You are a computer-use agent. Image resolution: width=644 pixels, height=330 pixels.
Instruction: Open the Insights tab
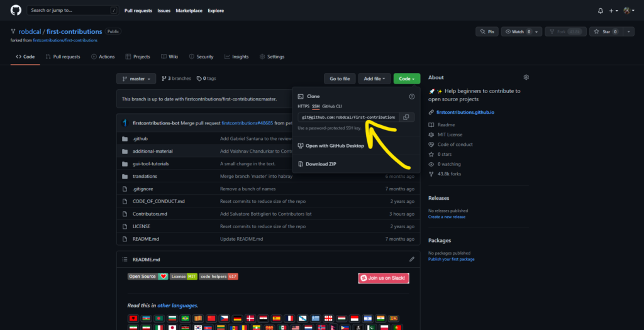[x=236, y=57]
